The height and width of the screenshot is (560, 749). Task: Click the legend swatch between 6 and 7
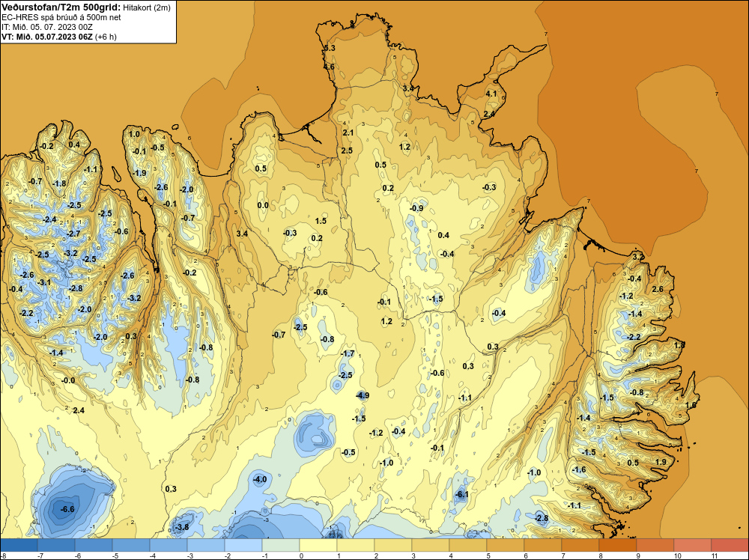[x=542, y=545]
